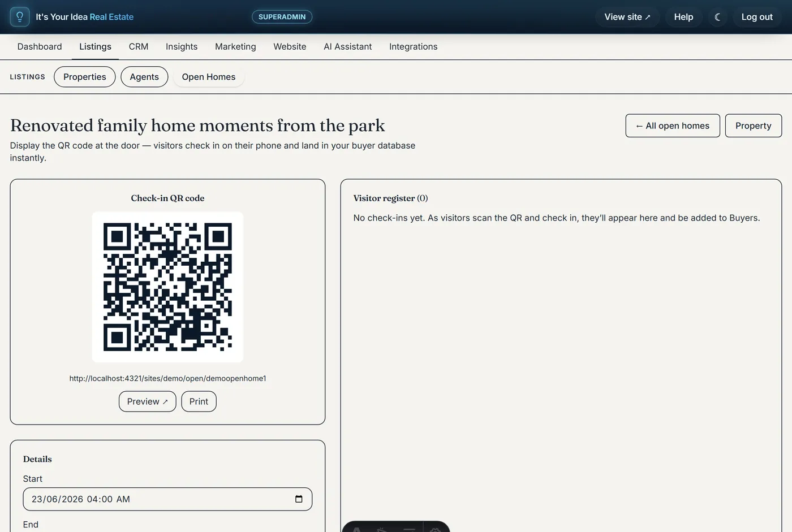
Task: Click the It's Your Idea Real Estate brand text
Action: 85,17
